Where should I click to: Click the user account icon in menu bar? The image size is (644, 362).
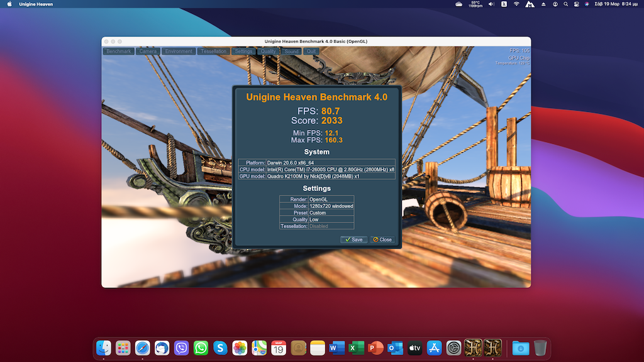555,4
